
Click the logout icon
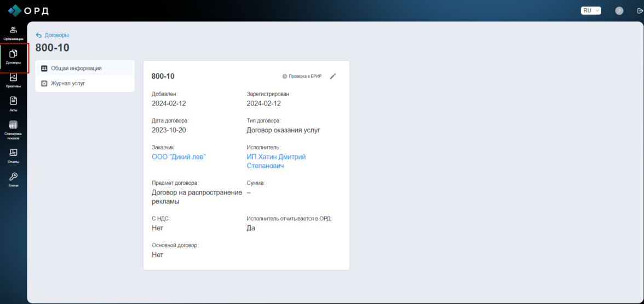tap(640, 11)
